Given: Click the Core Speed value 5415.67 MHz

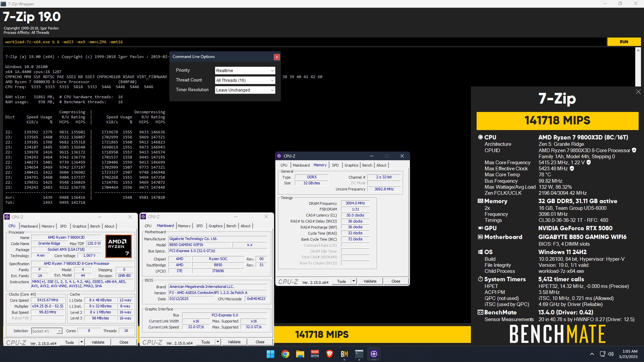Looking at the screenshot, I should (x=48, y=300).
